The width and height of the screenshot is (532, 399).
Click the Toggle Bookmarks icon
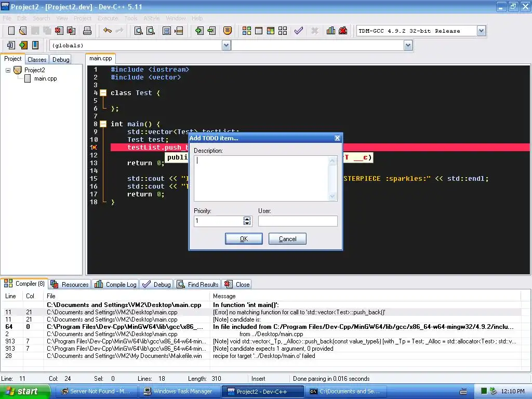(23, 45)
